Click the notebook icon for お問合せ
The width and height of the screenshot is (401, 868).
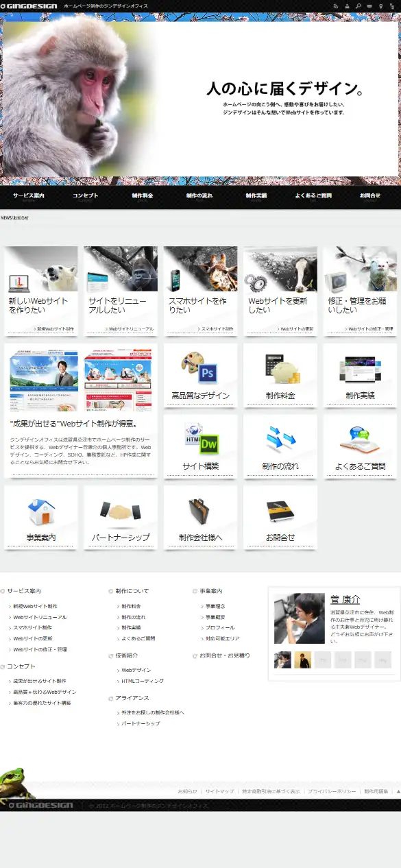pos(280,512)
